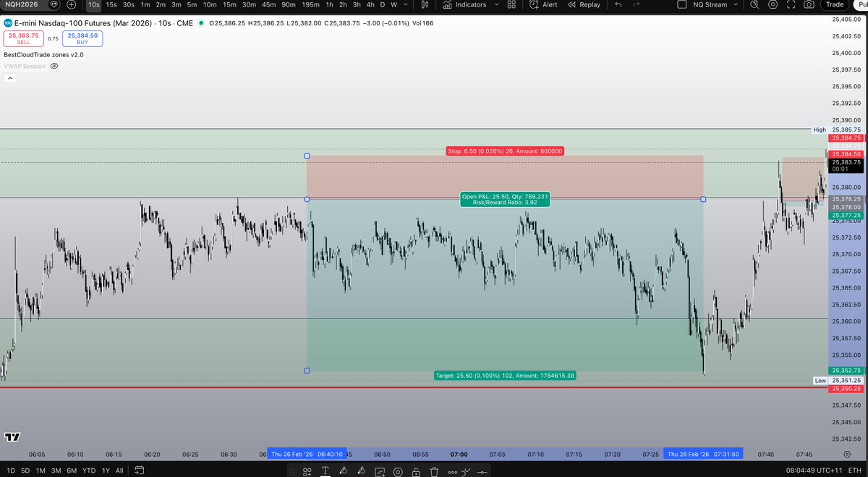Click short position top-left stop handle
Viewport: 868px width, 477px height.
307,156
